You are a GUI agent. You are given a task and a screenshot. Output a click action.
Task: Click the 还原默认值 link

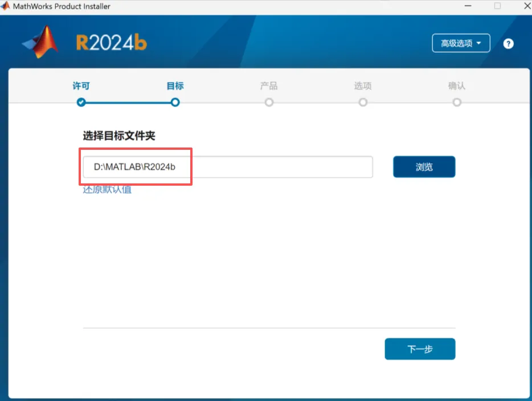pyautogui.click(x=107, y=189)
